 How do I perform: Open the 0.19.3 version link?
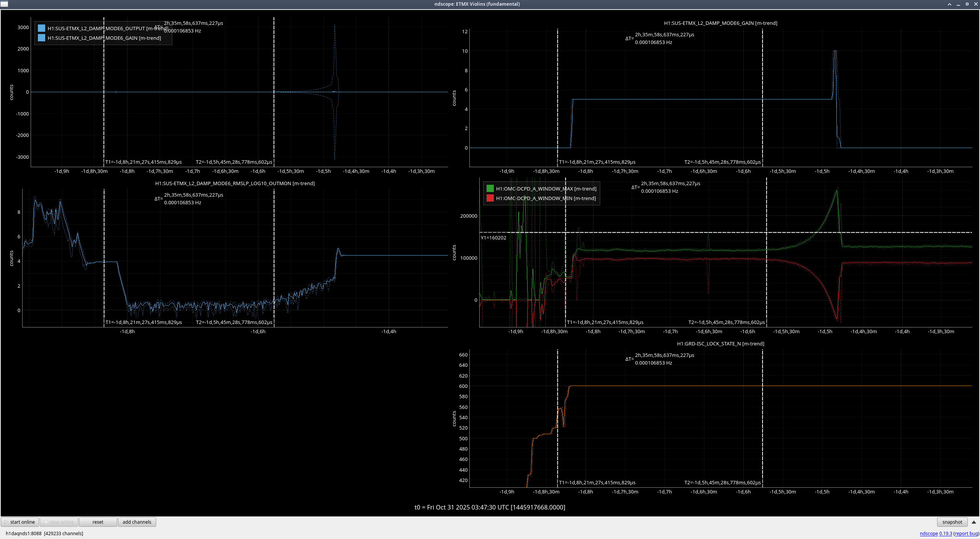coord(946,533)
